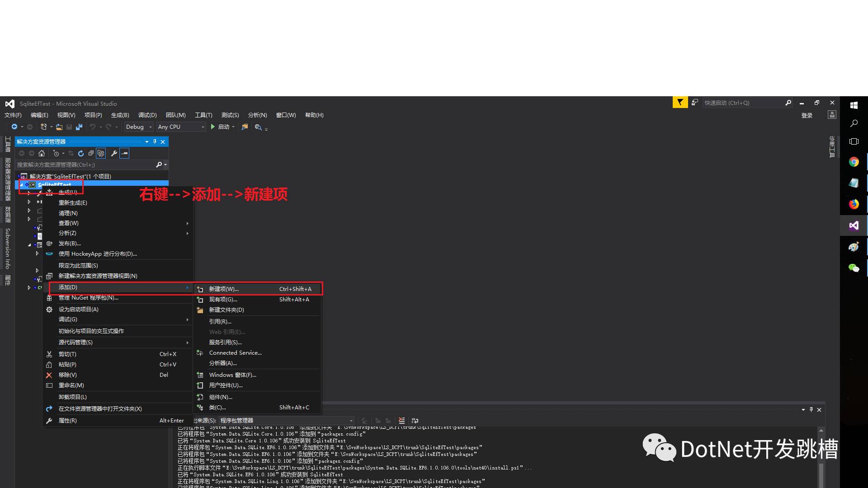Pin the Solution Explorer panel
The height and width of the screenshot is (488, 868).
coord(155,141)
